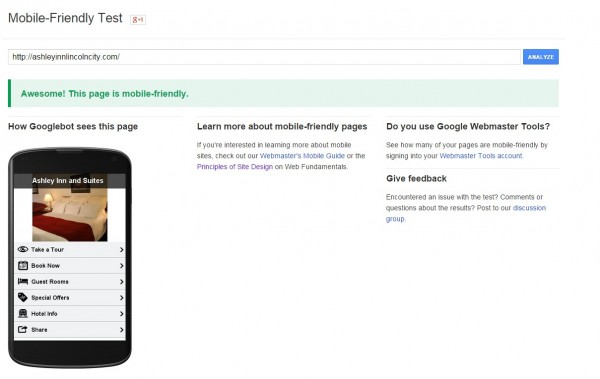
Task: Focus the URL input field
Action: point(264,57)
